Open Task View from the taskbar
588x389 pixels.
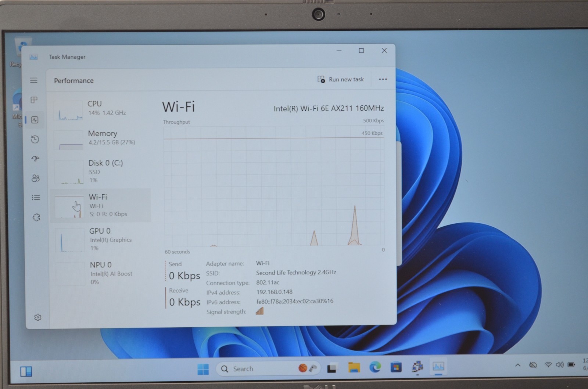(x=332, y=368)
